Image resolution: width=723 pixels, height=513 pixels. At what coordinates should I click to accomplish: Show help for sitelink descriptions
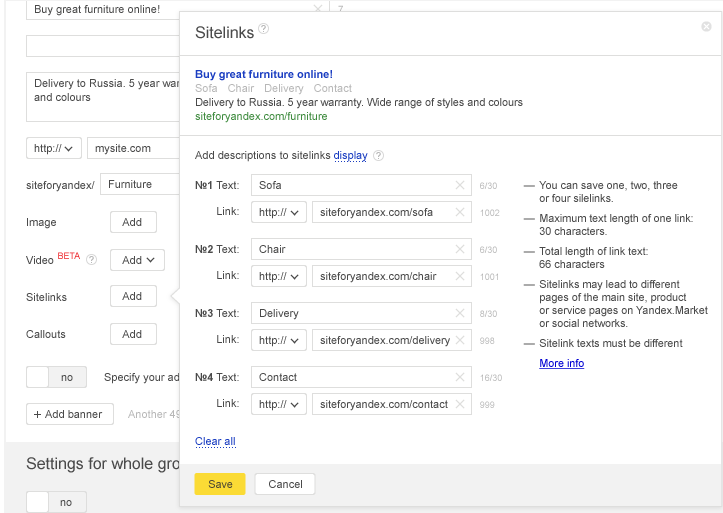pyautogui.click(x=379, y=156)
